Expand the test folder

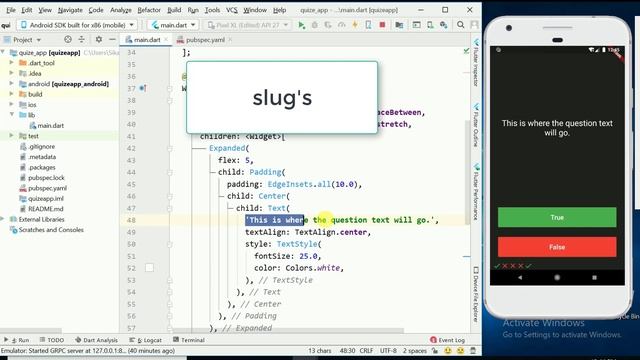coord(11,136)
